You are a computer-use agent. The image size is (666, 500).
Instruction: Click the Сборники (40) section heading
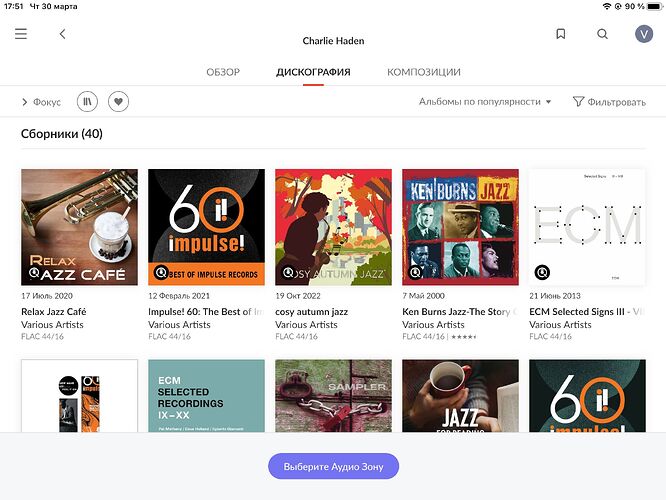pos(62,134)
